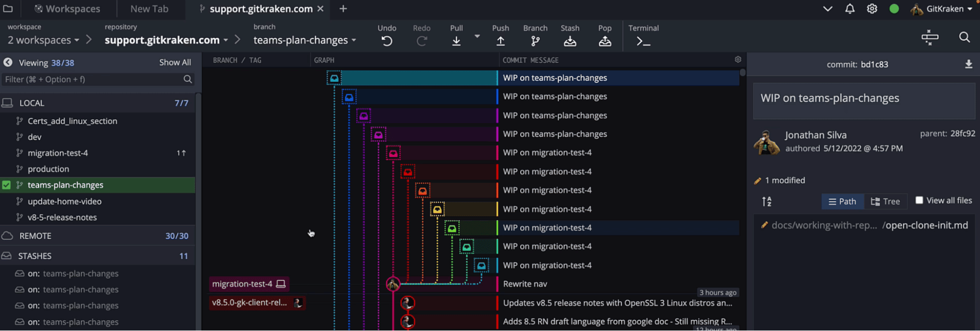980x331 pixels.
Task: Click the left panel filter input field
Action: pyautogui.click(x=98, y=79)
